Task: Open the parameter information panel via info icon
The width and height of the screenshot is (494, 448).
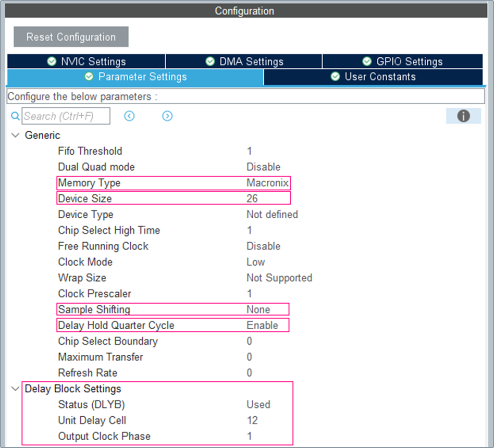Action: (463, 116)
